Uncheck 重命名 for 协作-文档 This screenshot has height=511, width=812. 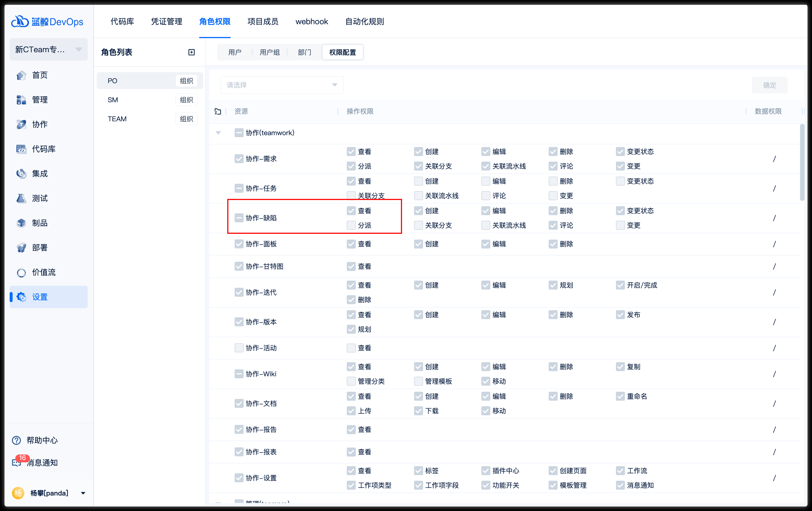click(x=620, y=396)
